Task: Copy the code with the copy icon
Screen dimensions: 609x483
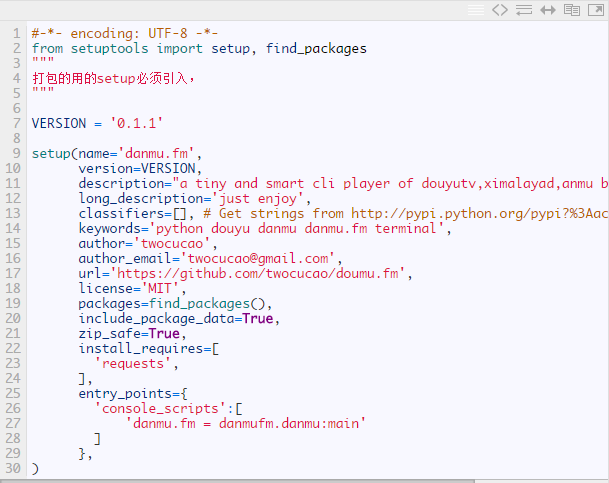Action: coord(572,10)
